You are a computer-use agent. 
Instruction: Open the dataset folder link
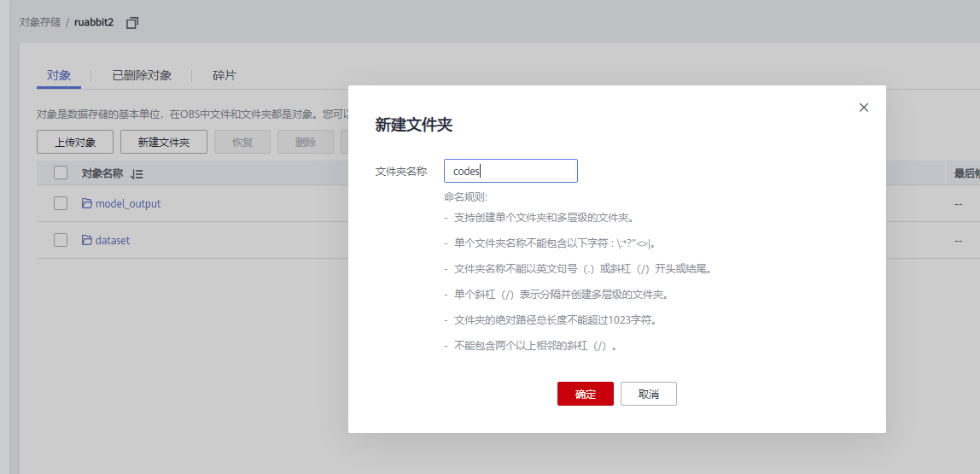tap(113, 240)
